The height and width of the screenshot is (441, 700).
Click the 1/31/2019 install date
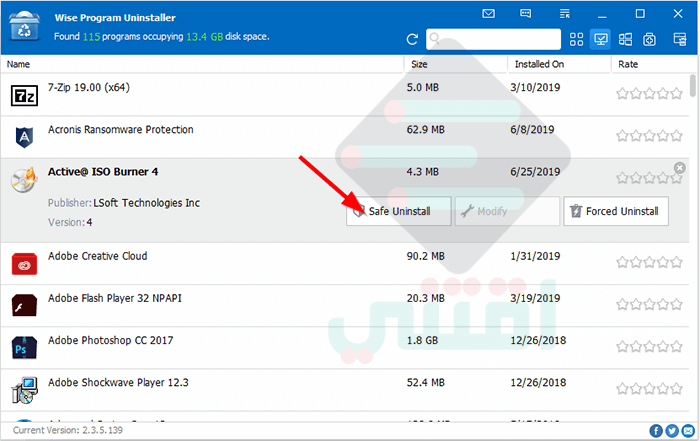tap(535, 256)
